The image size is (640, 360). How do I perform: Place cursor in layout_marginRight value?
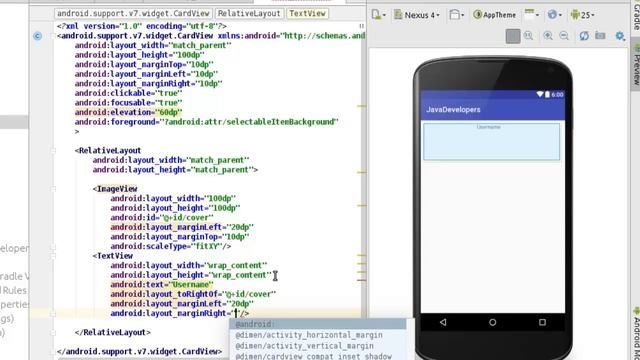pos(236,313)
